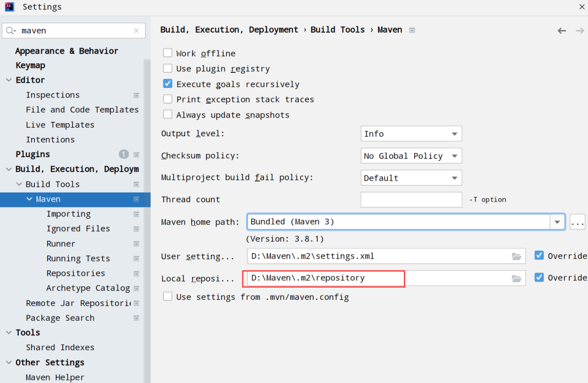The height and width of the screenshot is (383, 588).
Task: Open Appearance & Behavior settings
Action: [67, 51]
